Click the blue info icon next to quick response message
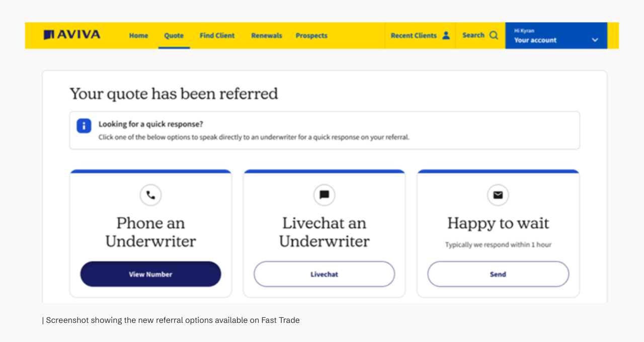This screenshot has width=644, height=342. (x=84, y=126)
